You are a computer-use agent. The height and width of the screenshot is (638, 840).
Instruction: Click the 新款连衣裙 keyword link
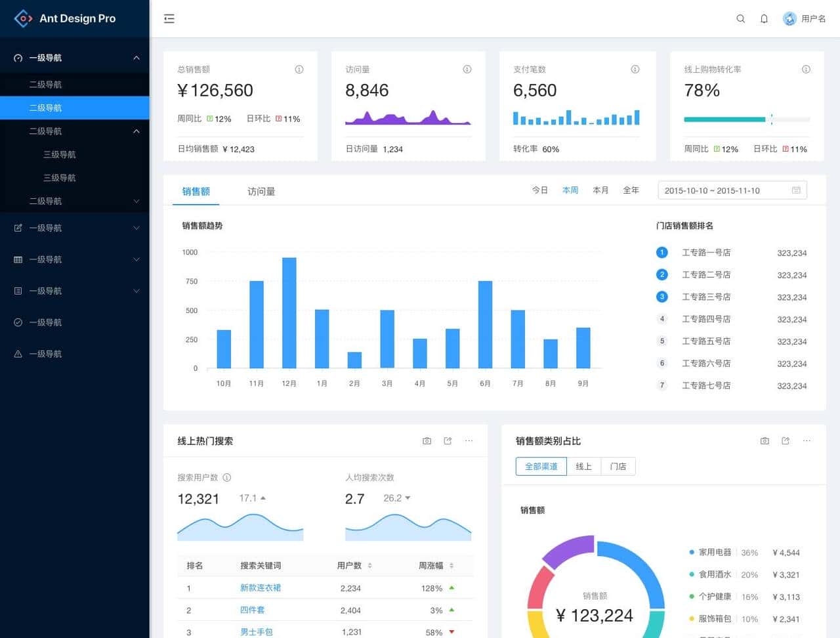[x=261, y=588]
